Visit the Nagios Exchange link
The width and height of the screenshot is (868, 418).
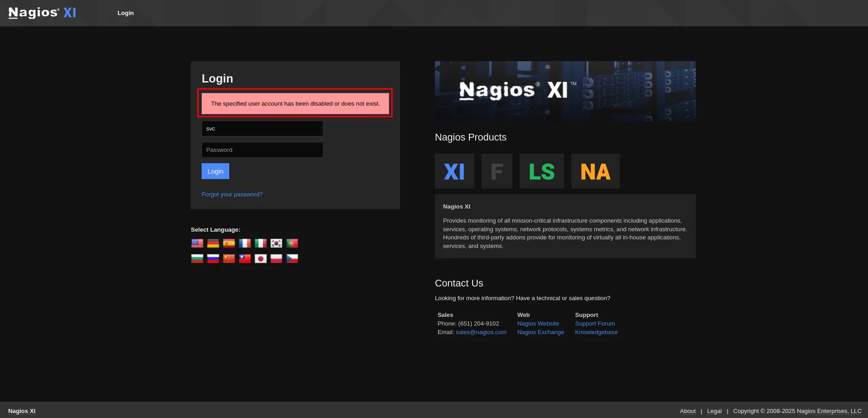(540, 332)
